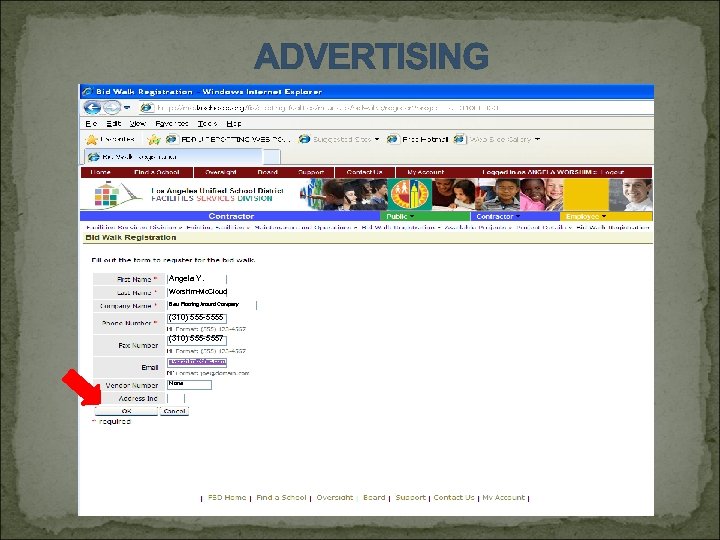Click the My Account footer link

(x=504, y=497)
